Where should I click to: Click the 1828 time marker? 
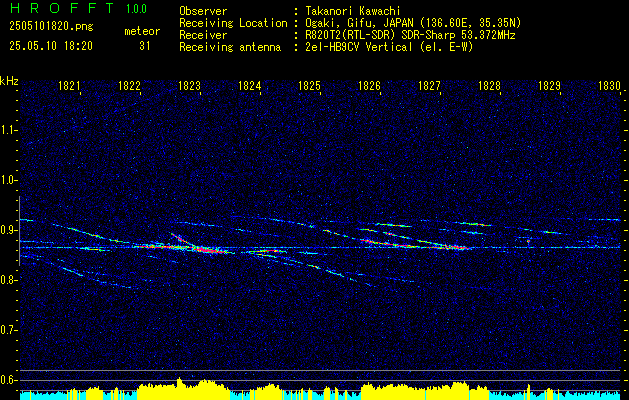coord(489,85)
